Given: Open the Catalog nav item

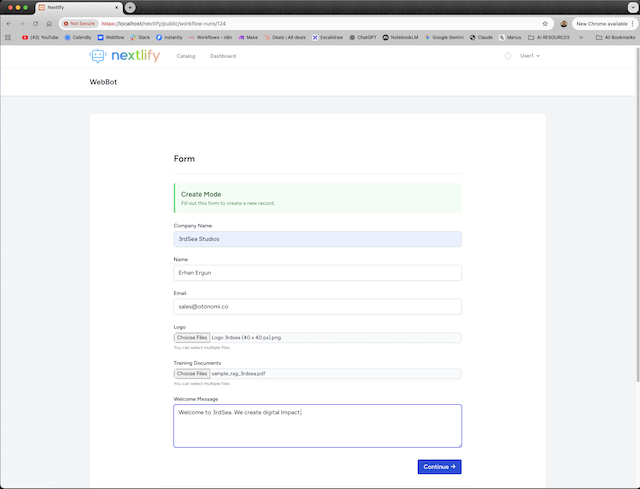Looking at the screenshot, I should pos(186,56).
